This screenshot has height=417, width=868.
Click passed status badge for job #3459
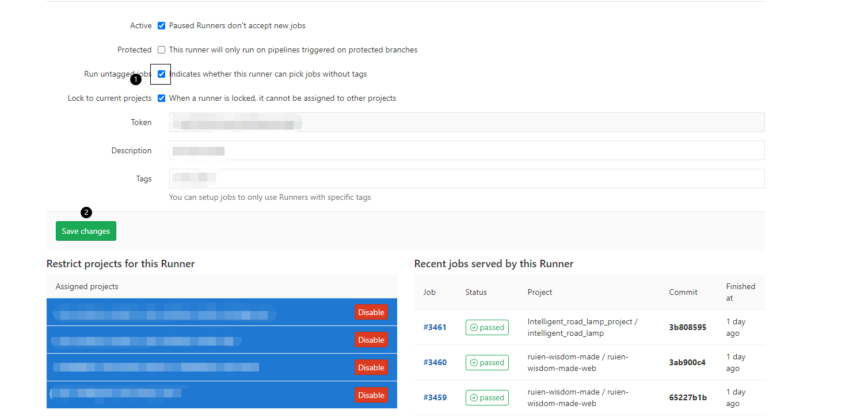[487, 397]
